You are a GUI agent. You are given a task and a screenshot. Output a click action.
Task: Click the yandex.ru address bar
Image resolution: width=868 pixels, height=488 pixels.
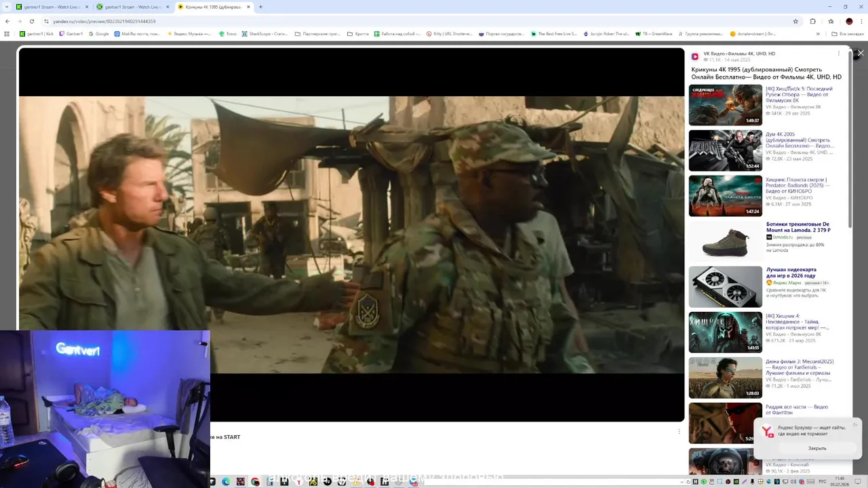407,21
